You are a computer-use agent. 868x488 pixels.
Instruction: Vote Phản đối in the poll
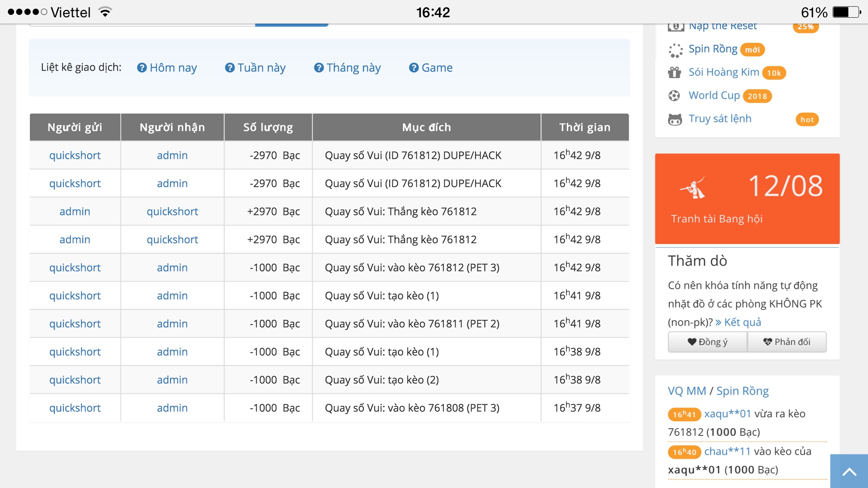pos(787,342)
